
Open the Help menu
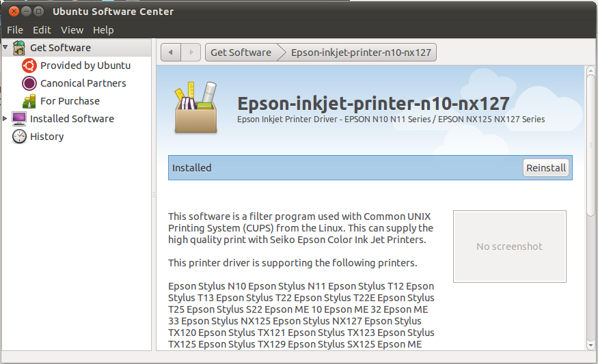(103, 30)
